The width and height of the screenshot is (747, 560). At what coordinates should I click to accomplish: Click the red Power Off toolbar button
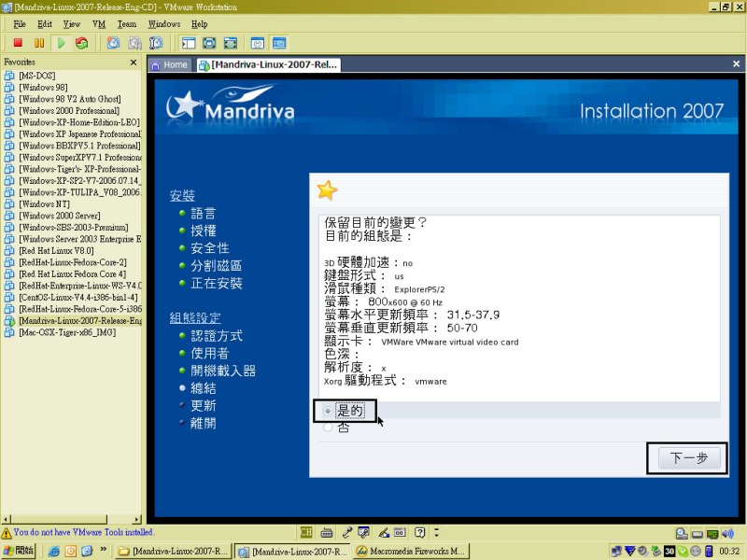pos(18,43)
